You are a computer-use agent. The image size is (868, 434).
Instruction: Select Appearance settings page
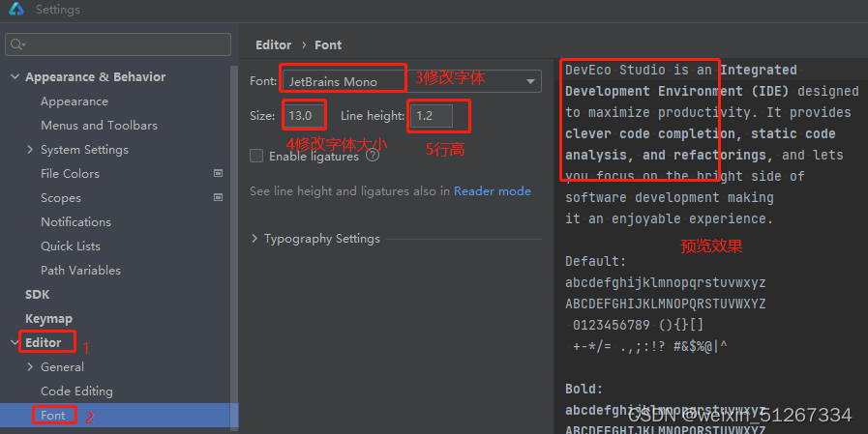(x=75, y=101)
